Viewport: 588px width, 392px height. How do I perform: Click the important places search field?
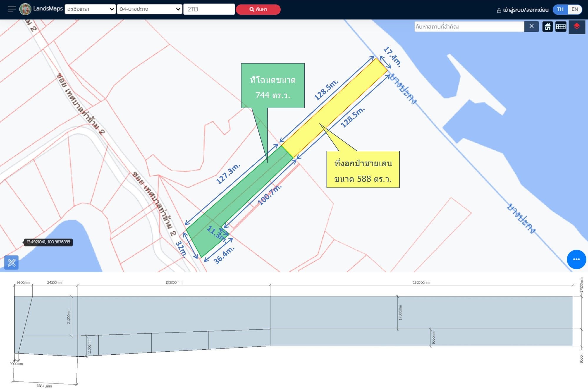(x=469, y=26)
